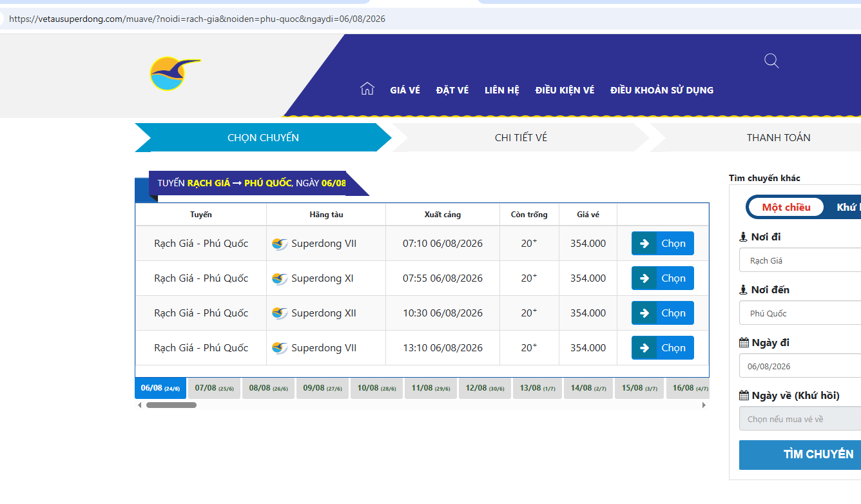Select date tab 13/08
Image resolution: width=861 pixels, height=504 pixels.
[x=538, y=388]
